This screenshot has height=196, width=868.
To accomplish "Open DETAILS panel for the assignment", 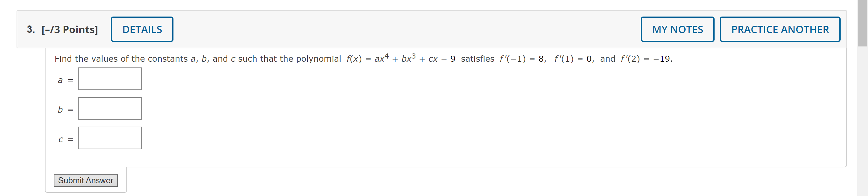I will pyautogui.click(x=142, y=29).
